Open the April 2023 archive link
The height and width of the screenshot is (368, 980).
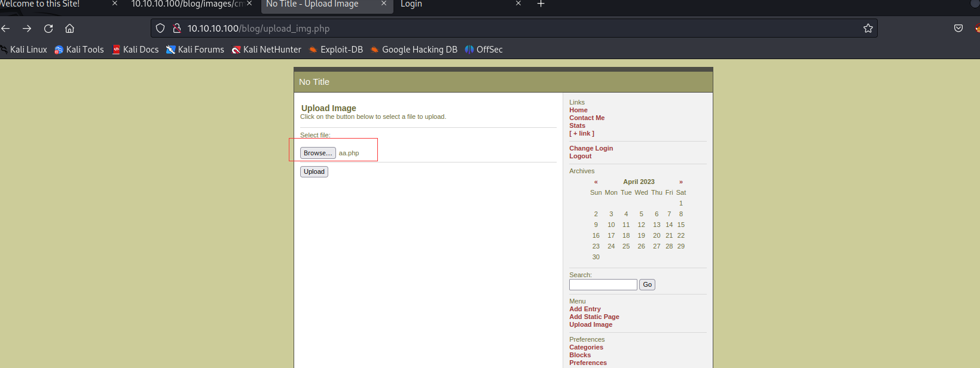point(639,182)
